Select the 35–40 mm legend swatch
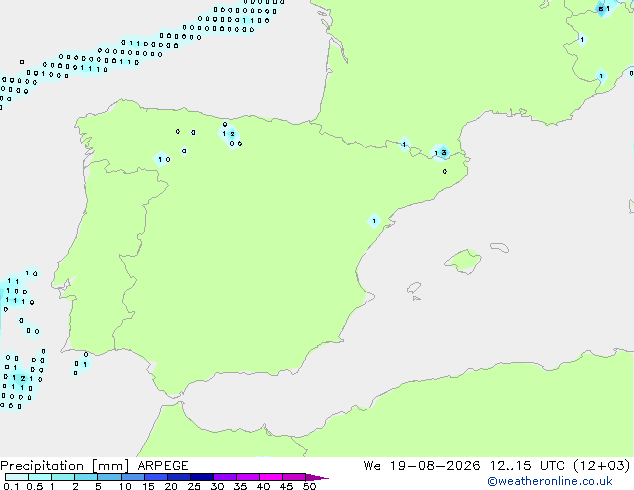The width and height of the screenshot is (634, 490). pos(247,477)
